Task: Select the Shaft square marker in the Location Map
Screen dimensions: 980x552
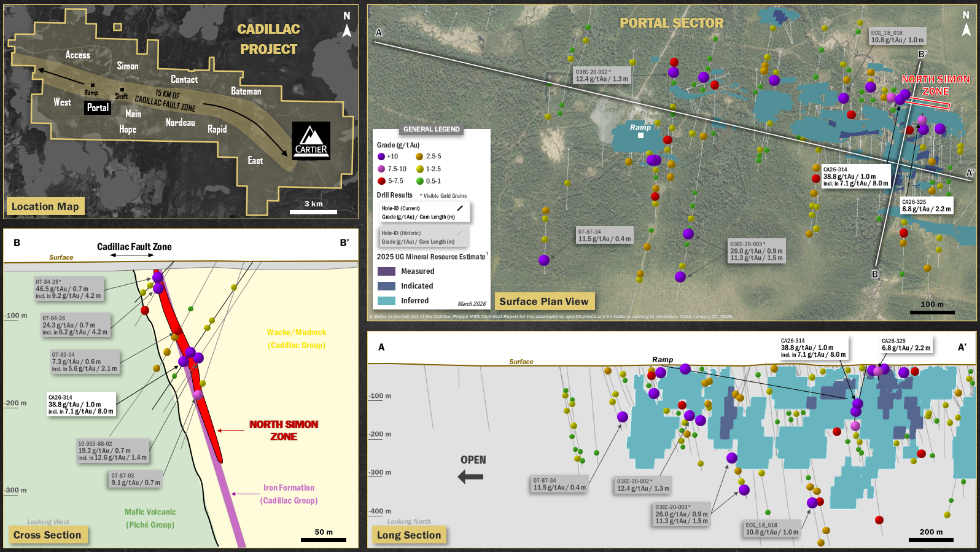Action: tap(122, 90)
